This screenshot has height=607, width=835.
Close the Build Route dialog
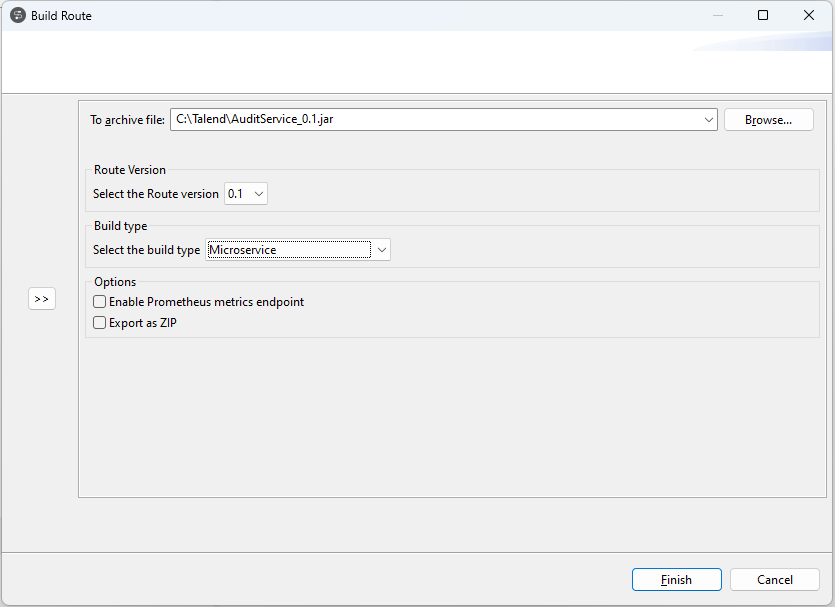coord(809,15)
